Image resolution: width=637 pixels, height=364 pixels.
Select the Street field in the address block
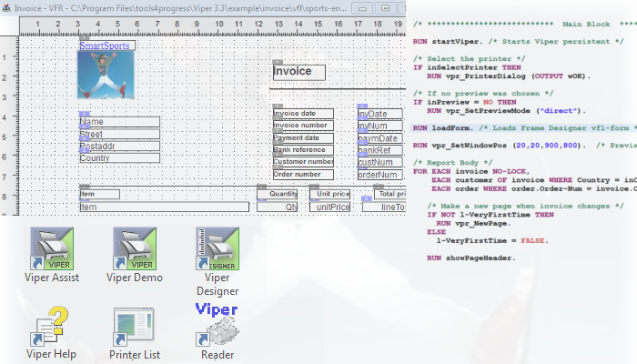coord(119,134)
